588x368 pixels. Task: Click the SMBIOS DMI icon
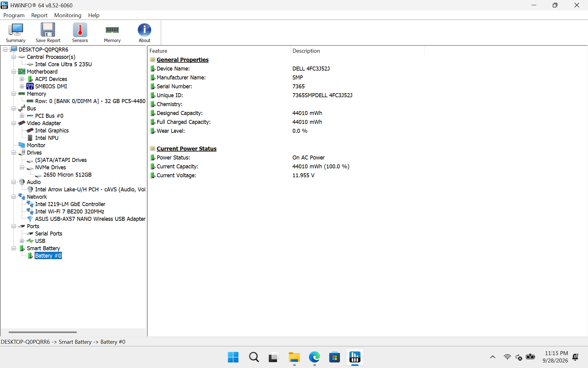pos(30,86)
